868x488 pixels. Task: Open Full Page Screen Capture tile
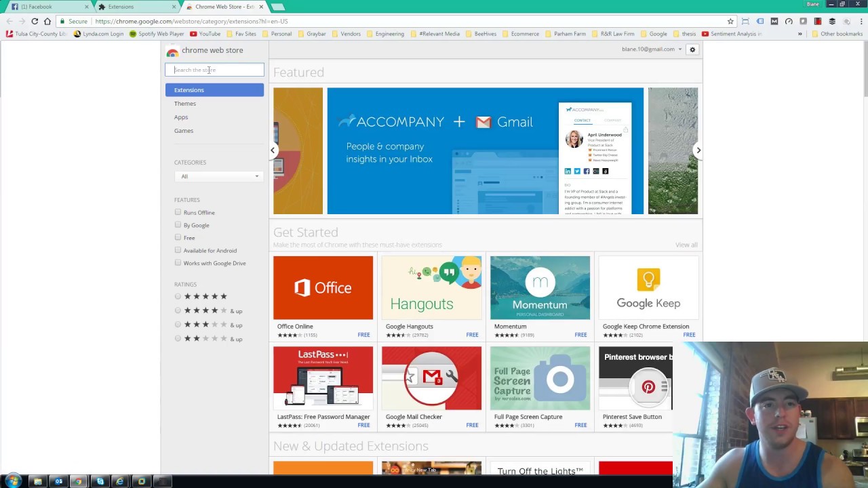540,388
